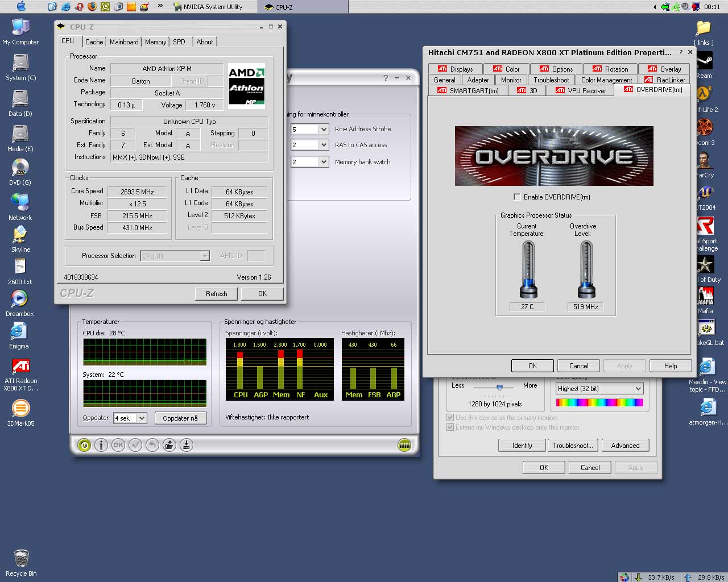Switch to the Mainboard tab in CPU-Z
This screenshot has width=728, height=582.
[124, 41]
